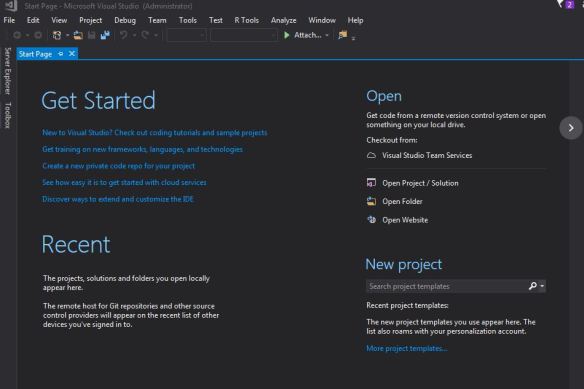Open the Undo history dropdown arrow
The height and width of the screenshot is (389, 584).
coord(134,35)
